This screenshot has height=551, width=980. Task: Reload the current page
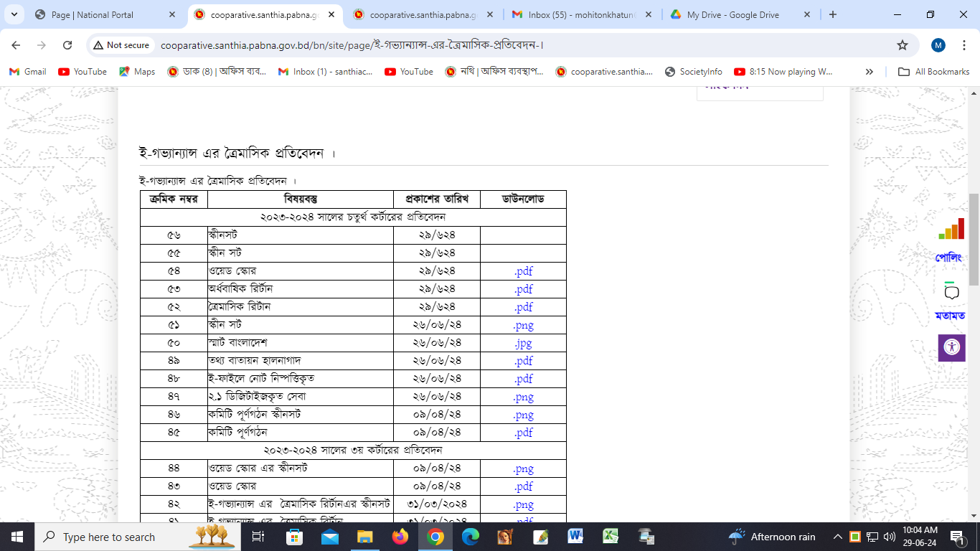coord(67,45)
